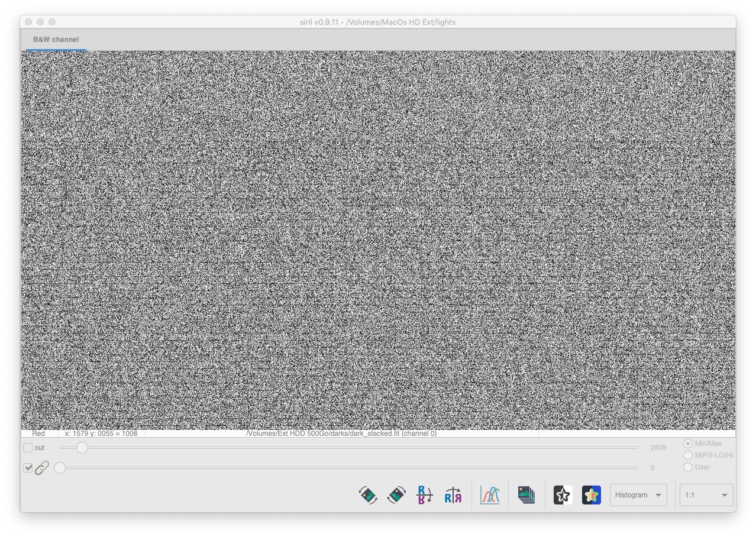Screen dimensions: 756x537
Task: Open the Histogram display mode dropdown
Action: pyautogui.click(x=638, y=495)
